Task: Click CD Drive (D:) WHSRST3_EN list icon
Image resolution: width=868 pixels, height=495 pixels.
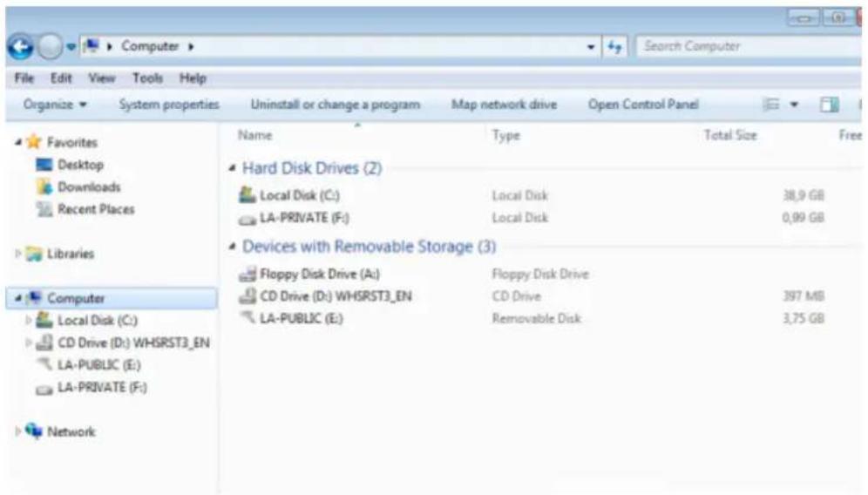Action: [248, 295]
